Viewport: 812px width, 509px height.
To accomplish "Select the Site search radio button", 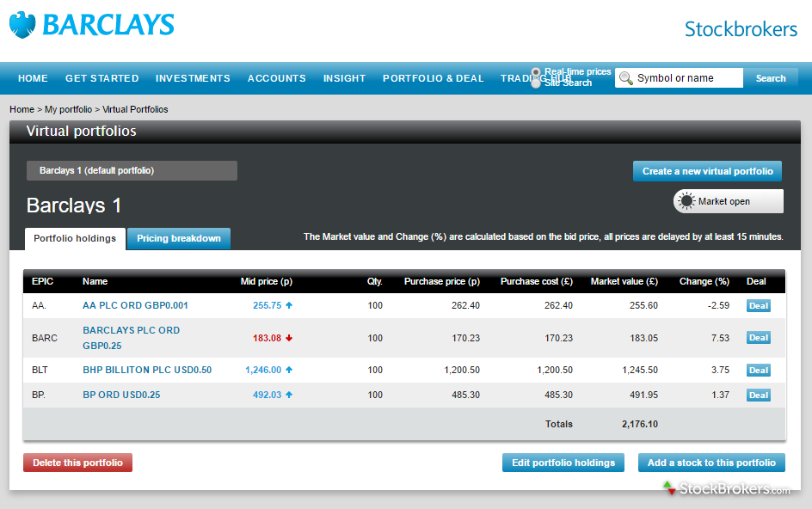I will (536, 83).
